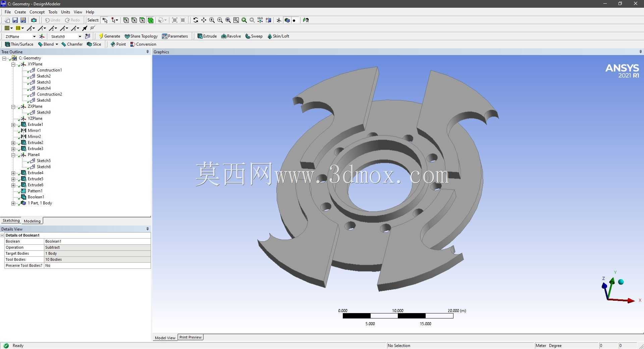The image size is (644, 349).
Task: Select Boolean1 in the tree
Action: [36, 197]
